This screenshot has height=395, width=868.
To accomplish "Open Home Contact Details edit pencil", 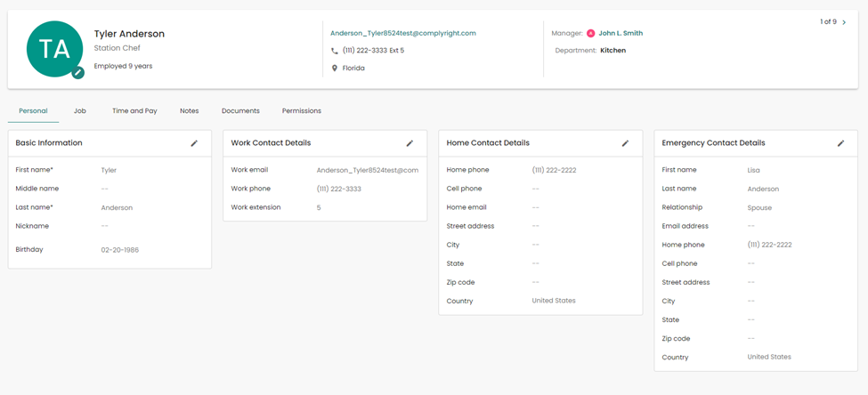I will (625, 143).
